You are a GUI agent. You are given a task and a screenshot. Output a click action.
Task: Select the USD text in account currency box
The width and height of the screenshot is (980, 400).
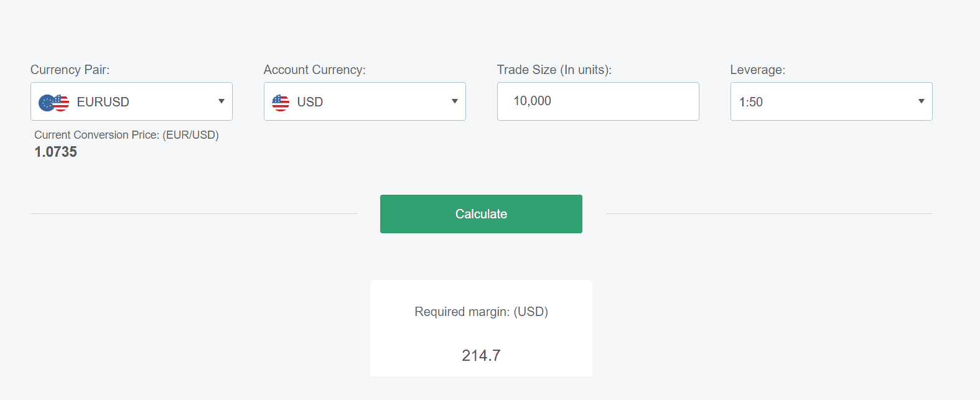310,102
